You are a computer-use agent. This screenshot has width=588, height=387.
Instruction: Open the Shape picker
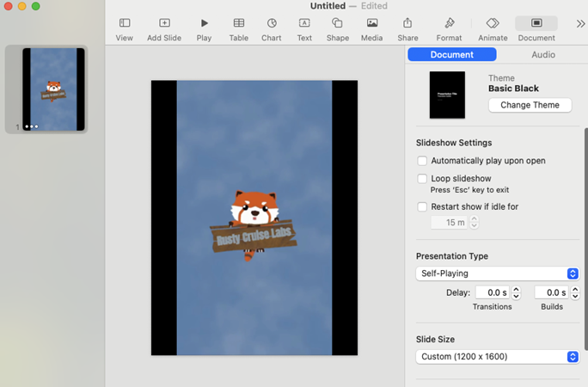(x=338, y=29)
